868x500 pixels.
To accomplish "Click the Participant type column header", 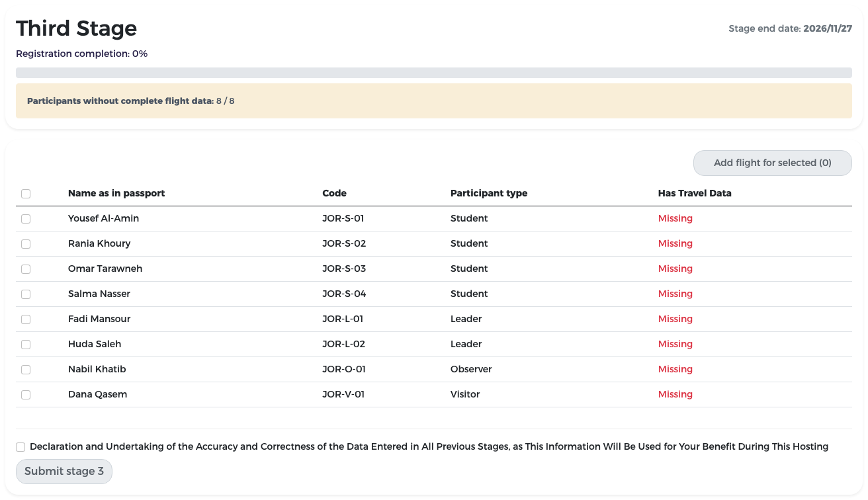I will [x=489, y=193].
